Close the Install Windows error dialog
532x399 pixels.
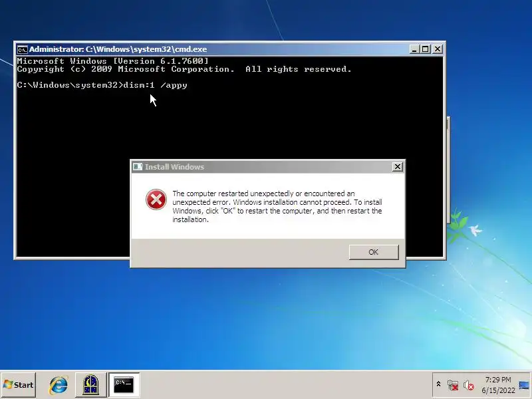tap(397, 167)
